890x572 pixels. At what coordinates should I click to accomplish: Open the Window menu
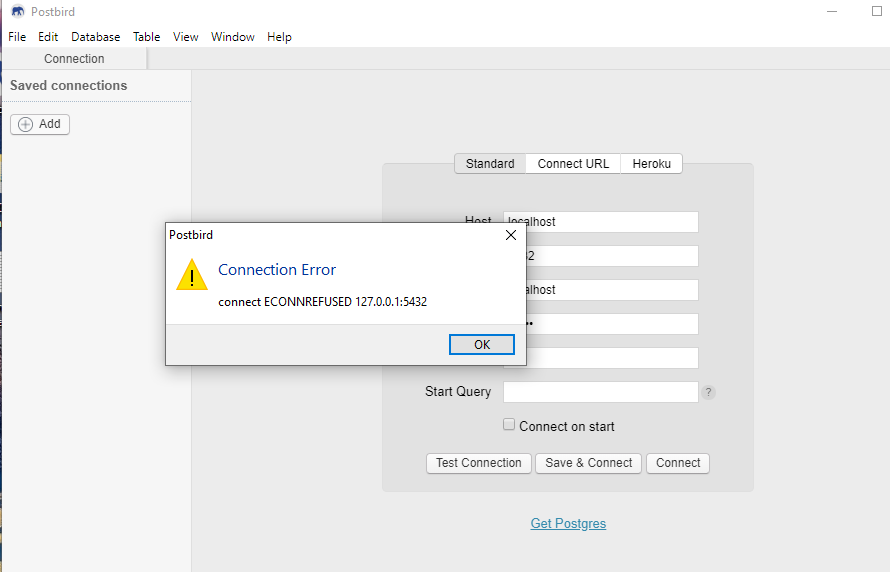[233, 37]
